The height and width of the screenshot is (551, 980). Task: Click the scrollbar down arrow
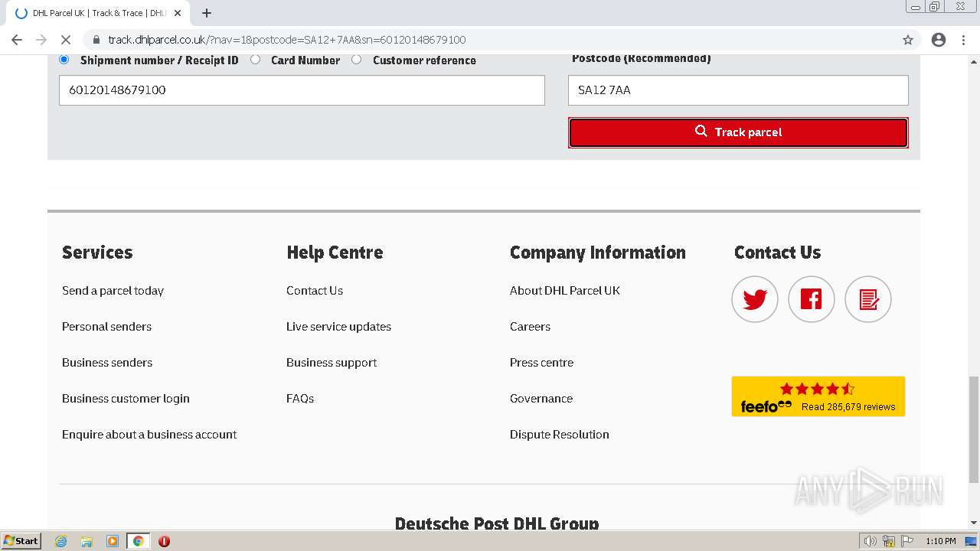point(974,523)
